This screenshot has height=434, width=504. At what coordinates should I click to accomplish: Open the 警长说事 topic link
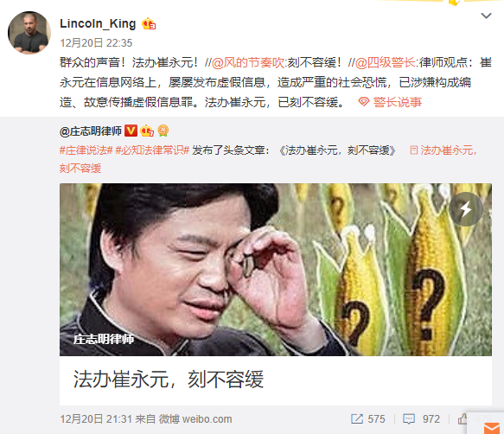pos(398,102)
